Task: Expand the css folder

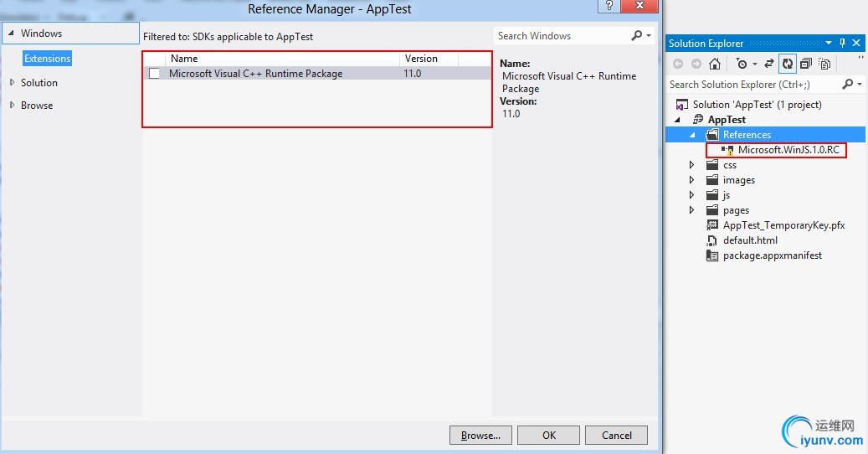Action: 691,164
